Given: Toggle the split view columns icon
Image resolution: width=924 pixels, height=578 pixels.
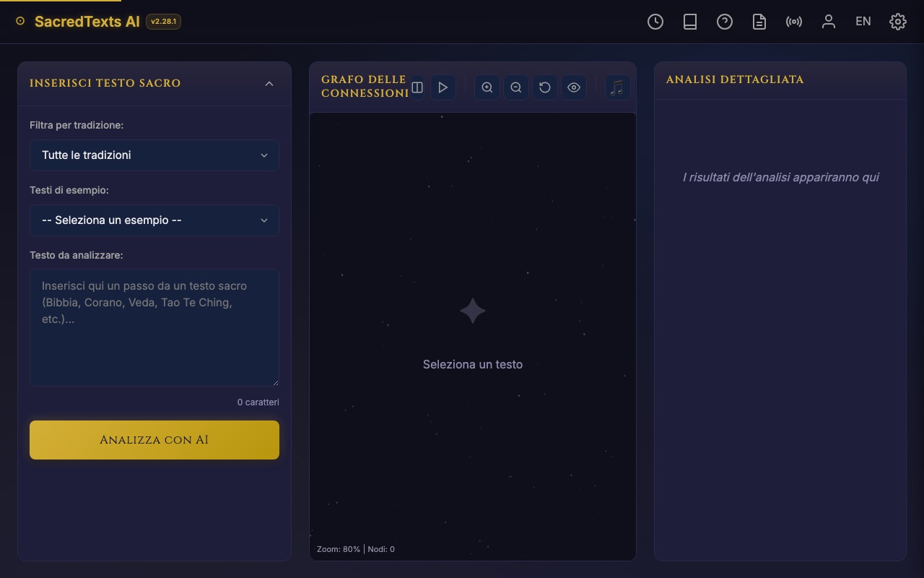Looking at the screenshot, I should (417, 87).
